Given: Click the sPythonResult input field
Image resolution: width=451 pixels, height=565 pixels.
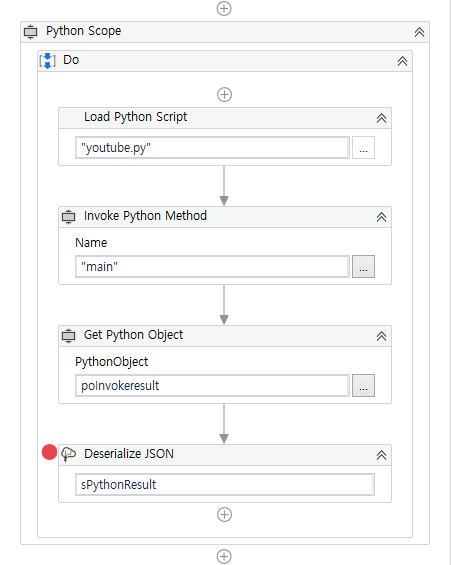Looking at the screenshot, I should [x=225, y=485].
